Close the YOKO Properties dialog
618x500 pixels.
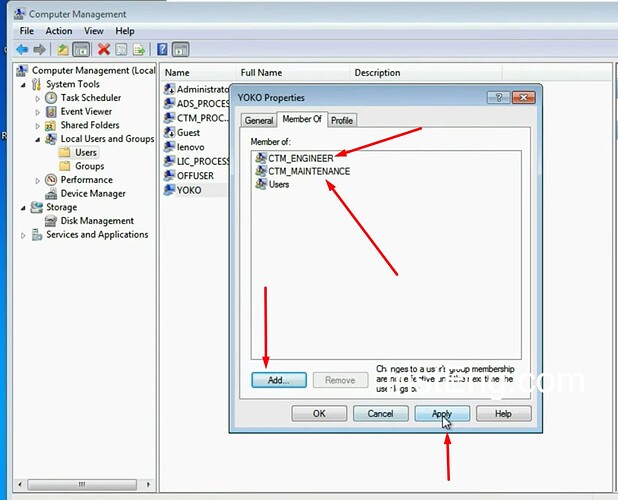523,97
